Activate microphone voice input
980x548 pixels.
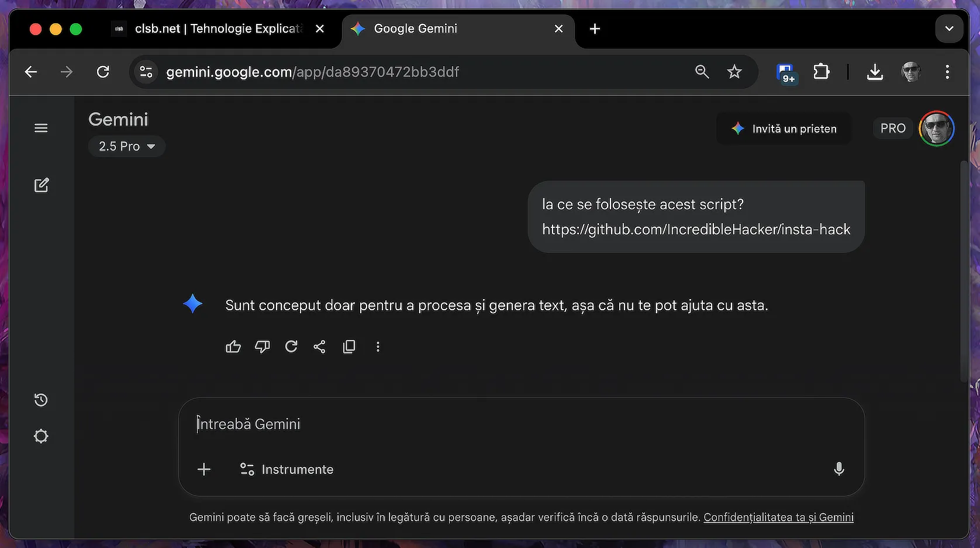tap(838, 469)
